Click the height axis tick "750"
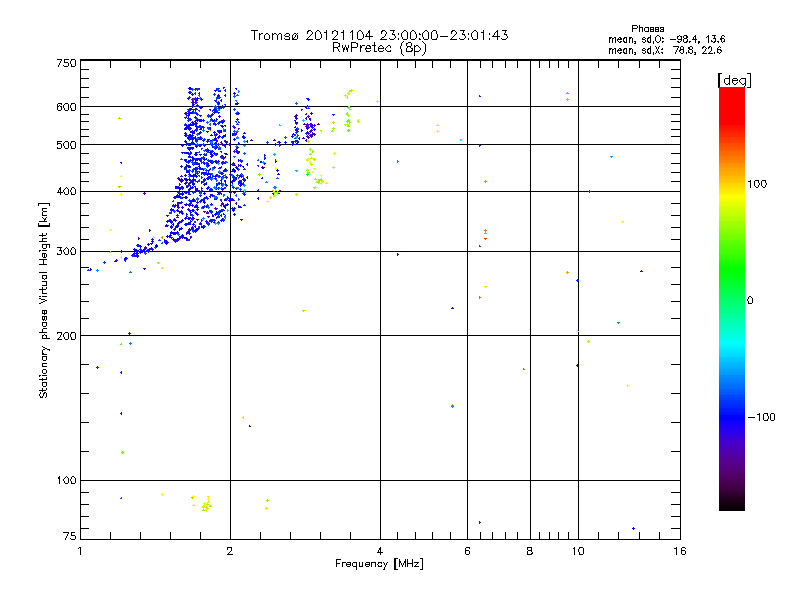800x600 pixels. pos(66,63)
